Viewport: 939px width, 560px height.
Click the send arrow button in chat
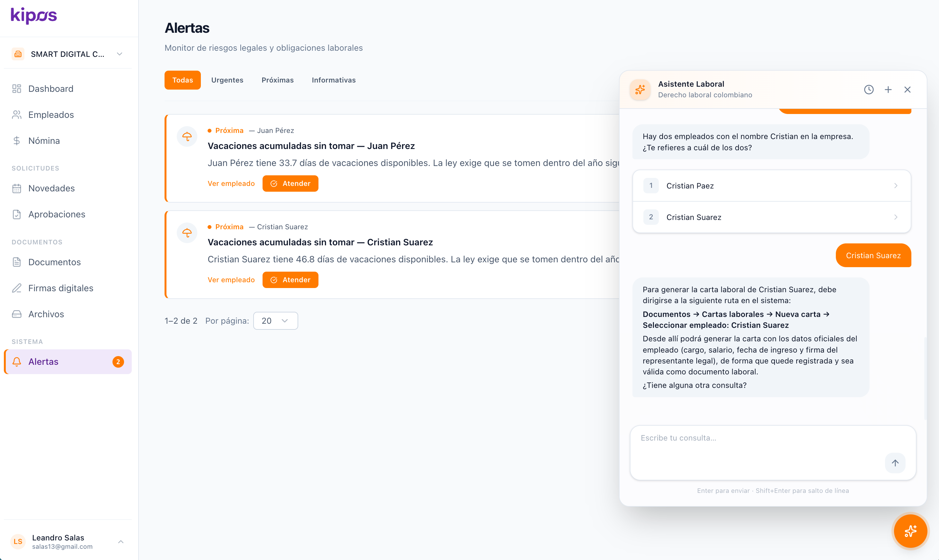(x=895, y=463)
